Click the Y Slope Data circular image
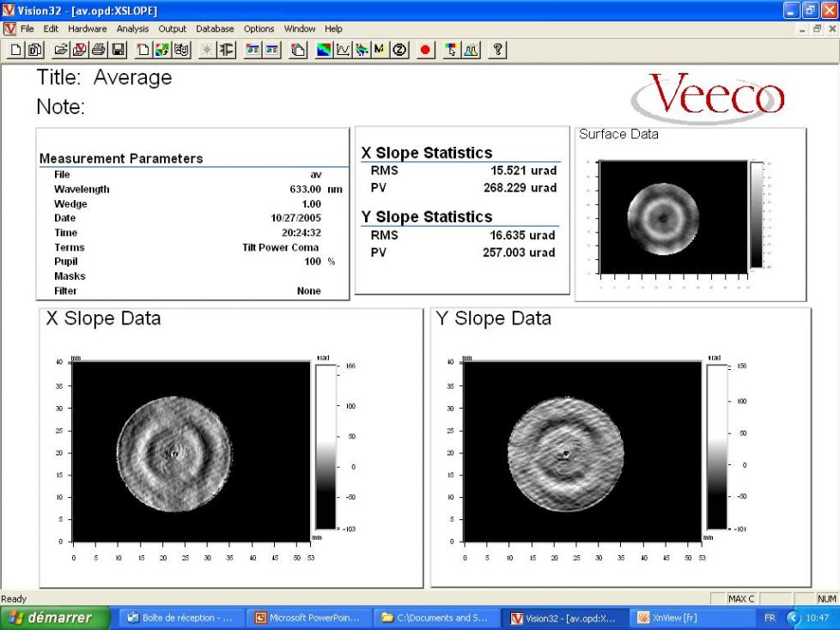This screenshot has height=630, width=840. [566, 453]
